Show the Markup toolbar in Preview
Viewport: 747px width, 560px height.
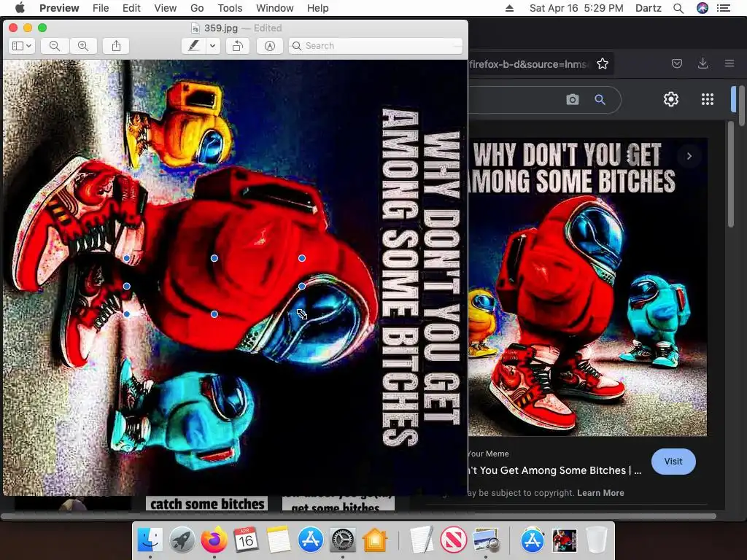(270, 46)
